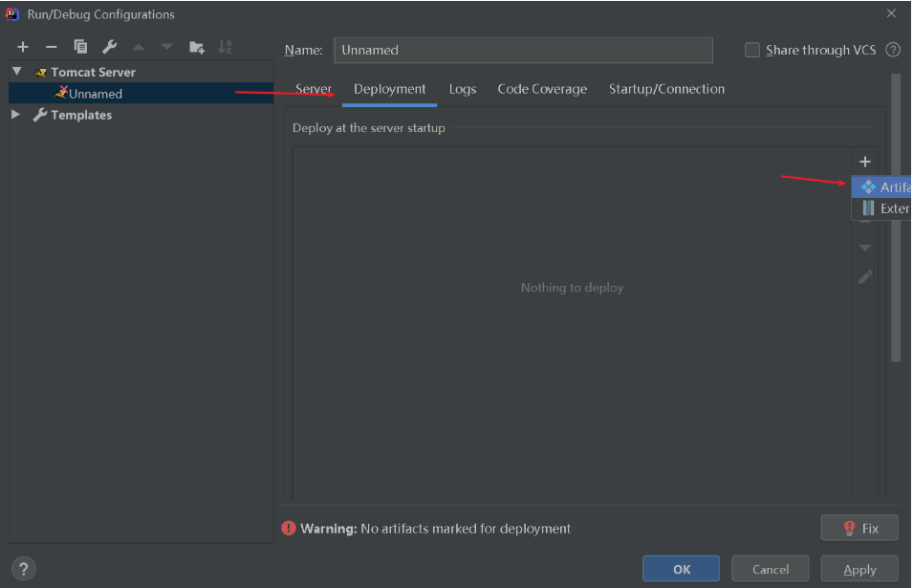Image resolution: width=913 pixels, height=588 pixels.
Task: Open the Code Coverage tab
Action: pos(542,89)
